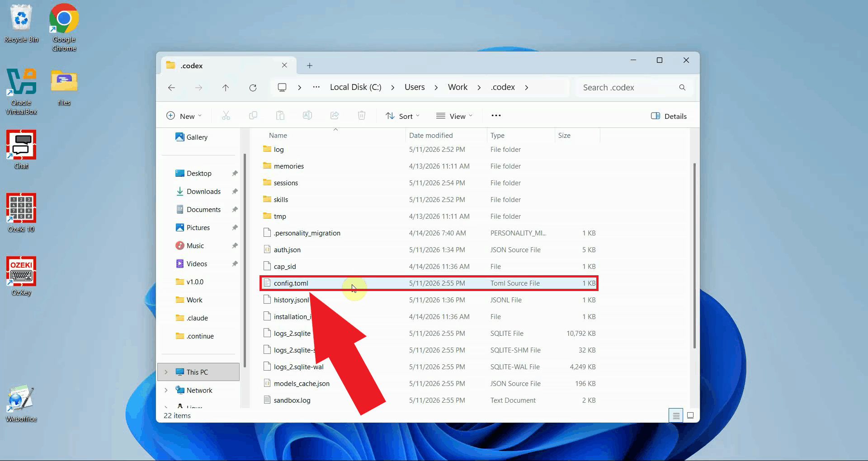Launch Google Chrome from desktop
Screen dimensions: 868x461
tap(64, 27)
